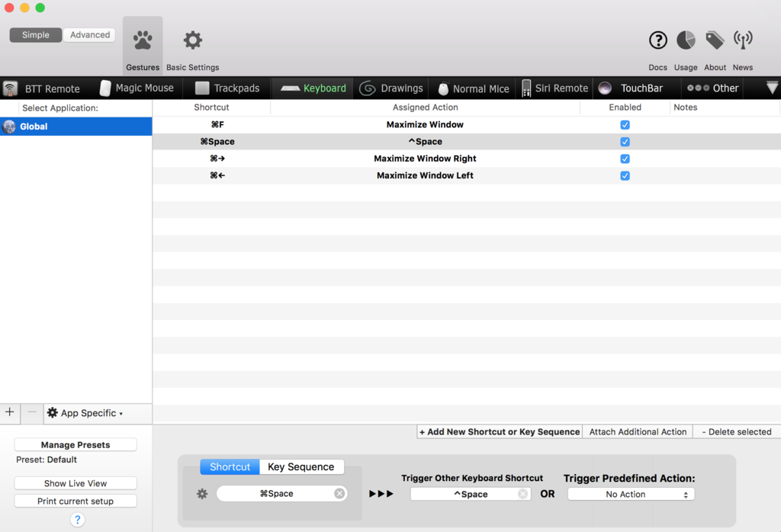Switch to the Trackpads tab
This screenshot has width=781, height=532.
227,88
